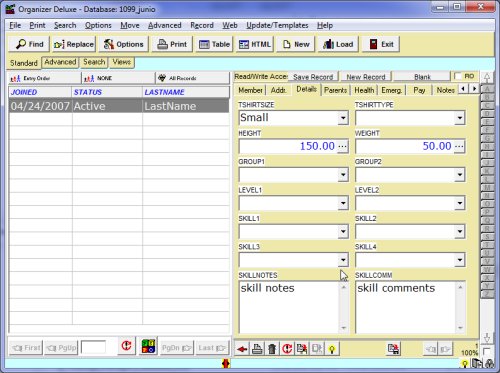Click the NONE secondary sort button
This screenshot has width=500, height=373.
118,78
